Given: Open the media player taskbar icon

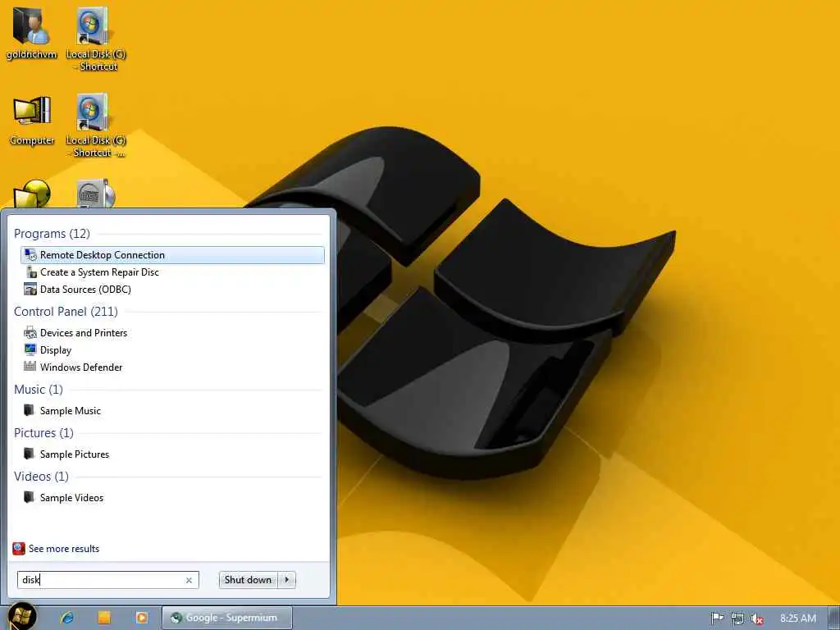Looking at the screenshot, I should pos(141,618).
